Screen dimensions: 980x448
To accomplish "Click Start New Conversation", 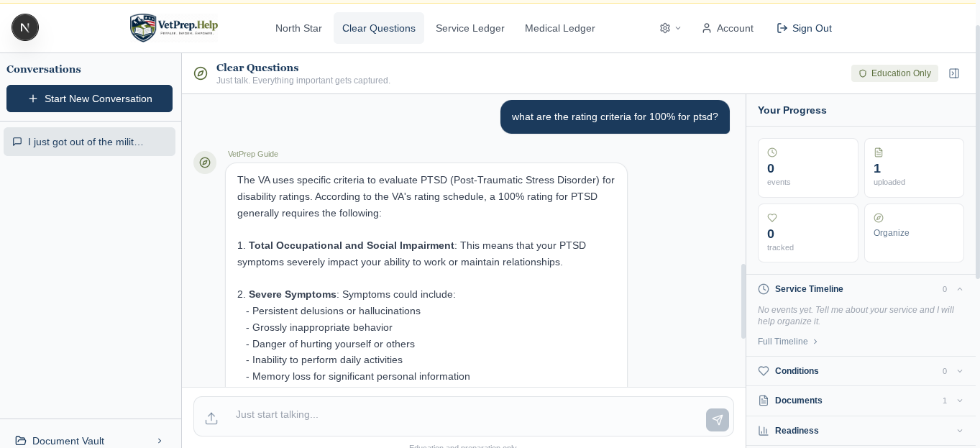I will pyautogui.click(x=89, y=99).
